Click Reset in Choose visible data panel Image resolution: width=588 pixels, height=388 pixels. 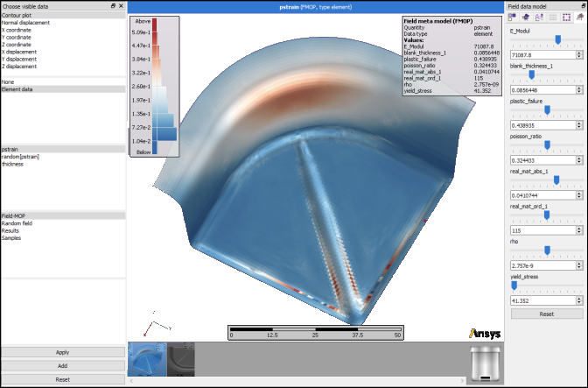pos(63,379)
